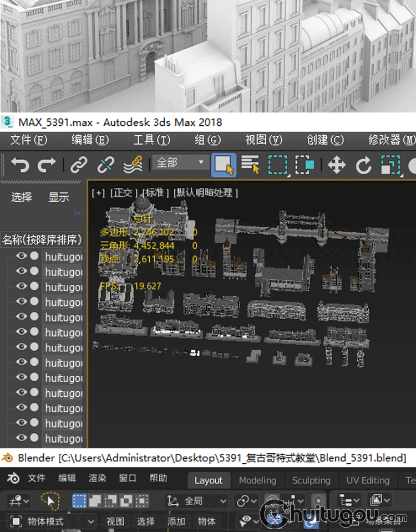Open the 窗口 menu in Blender
Viewport: 416px width, 532px height.
pos(128,478)
